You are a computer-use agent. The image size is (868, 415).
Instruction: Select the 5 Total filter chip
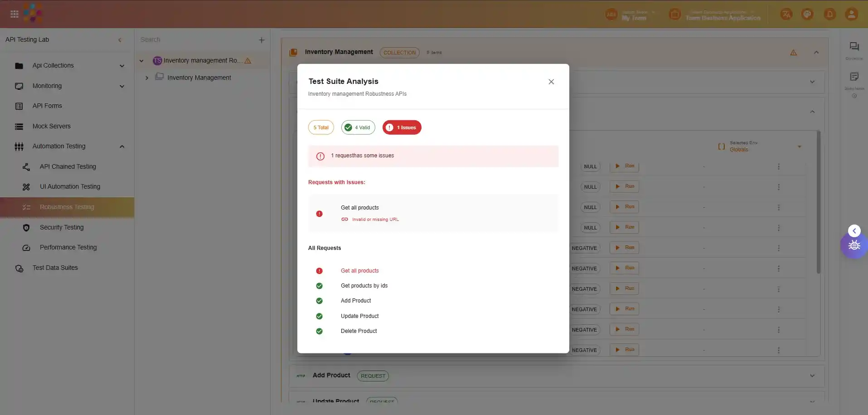point(321,127)
